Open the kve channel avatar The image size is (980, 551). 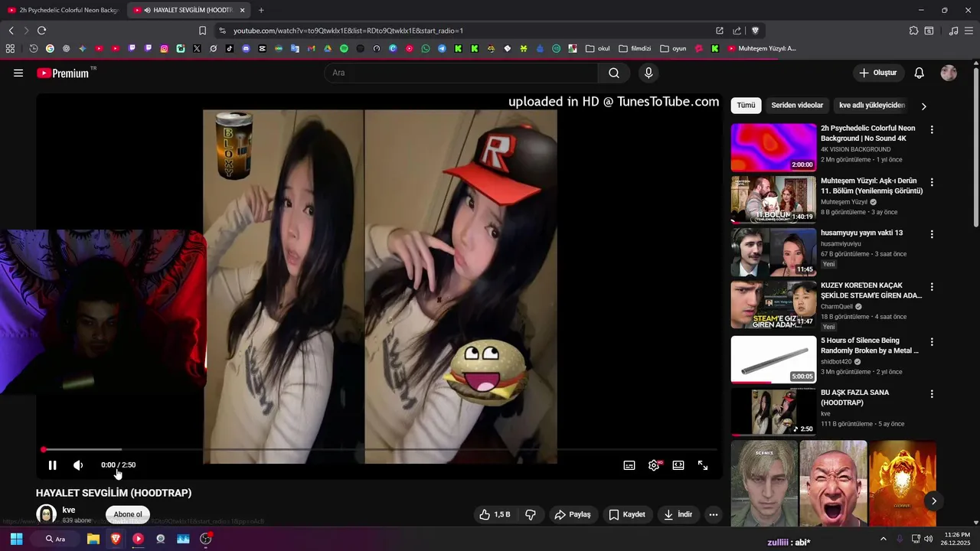(x=47, y=514)
